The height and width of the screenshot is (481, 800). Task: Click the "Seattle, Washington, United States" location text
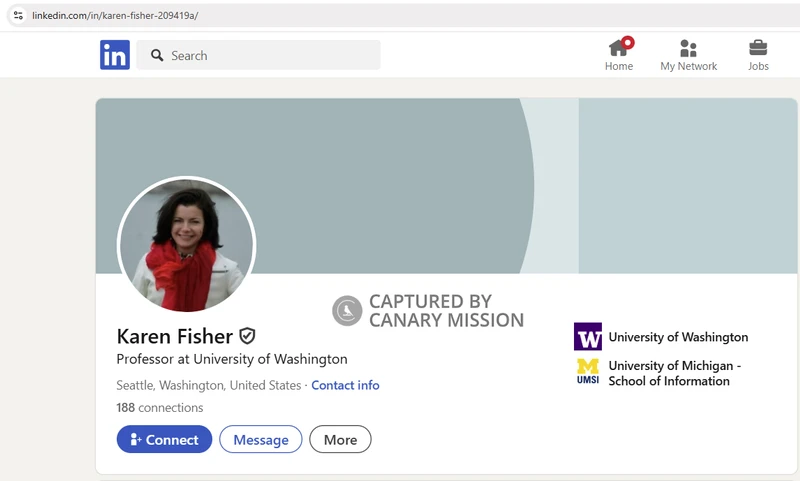(209, 385)
